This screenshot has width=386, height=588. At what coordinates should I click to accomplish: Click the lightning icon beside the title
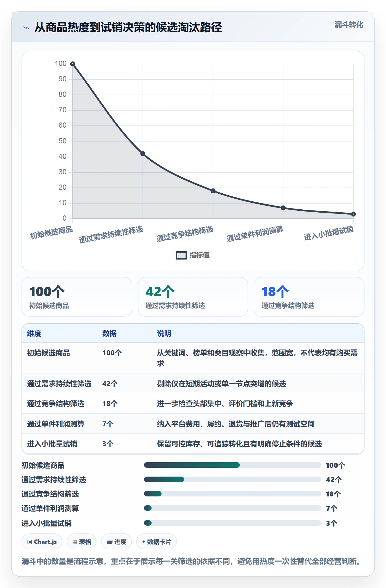point(26,28)
